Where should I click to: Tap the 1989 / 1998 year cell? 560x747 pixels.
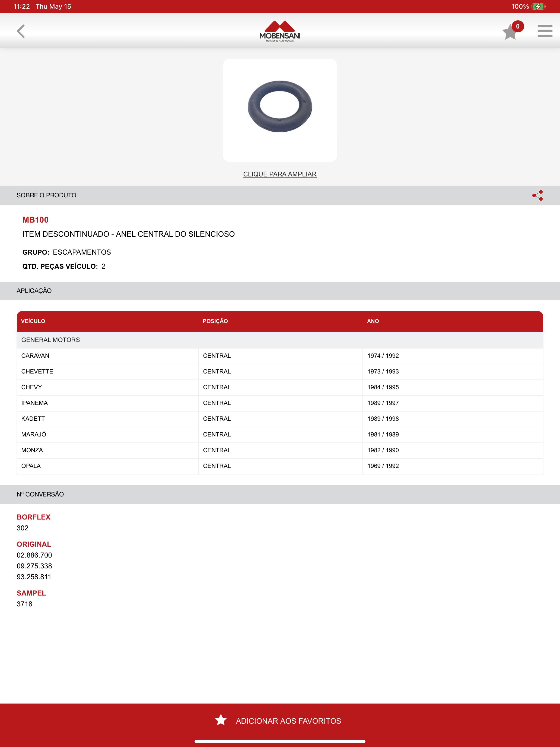453,419
